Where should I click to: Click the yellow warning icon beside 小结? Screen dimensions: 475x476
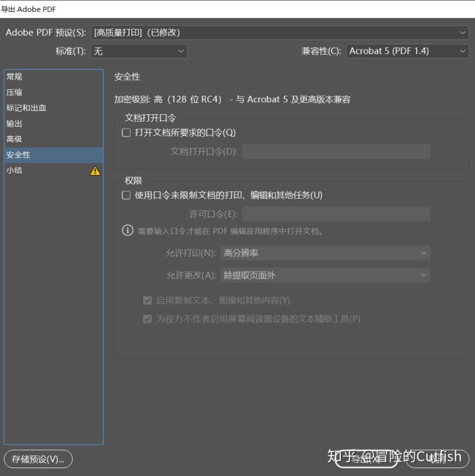pyautogui.click(x=95, y=170)
